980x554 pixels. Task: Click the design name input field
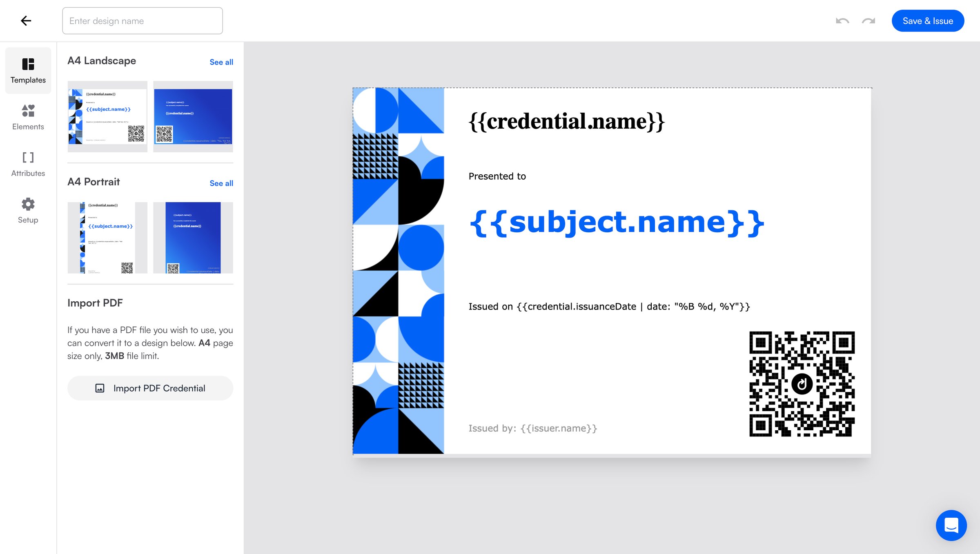143,21
